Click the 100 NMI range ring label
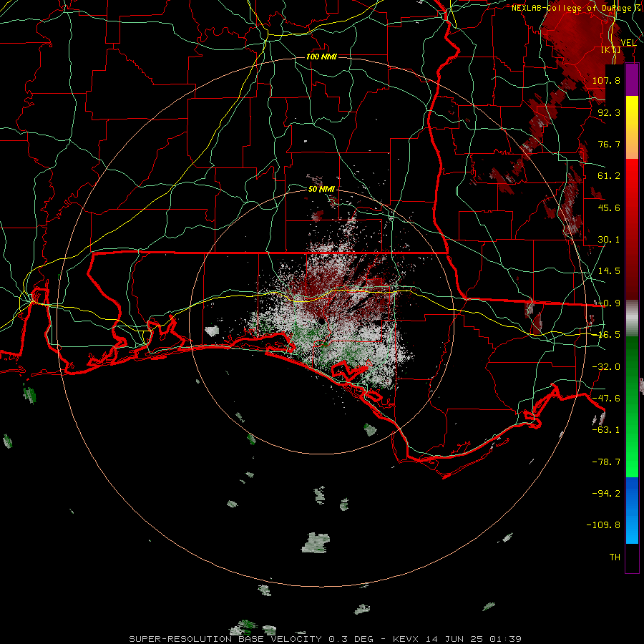This screenshot has width=644, height=644. [321, 57]
